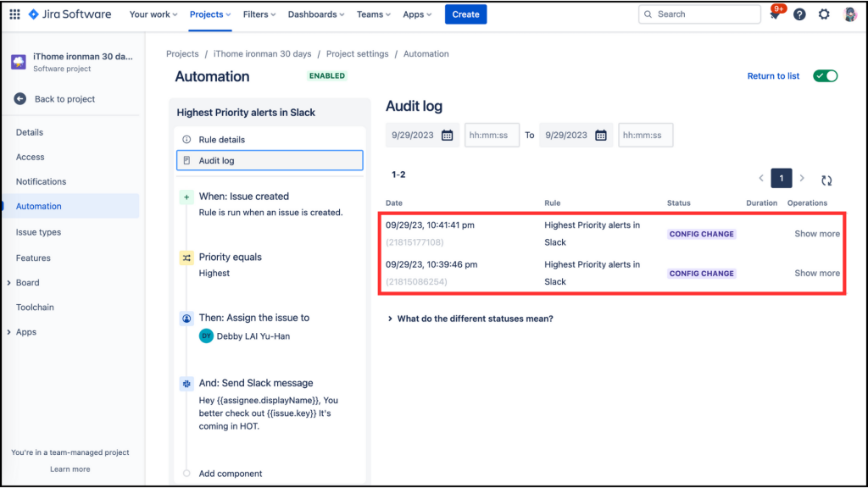Show more for 10:39:46 pm entry
Image resolution: width=868 pixels, height=488 pixels.
coord(817,273)
